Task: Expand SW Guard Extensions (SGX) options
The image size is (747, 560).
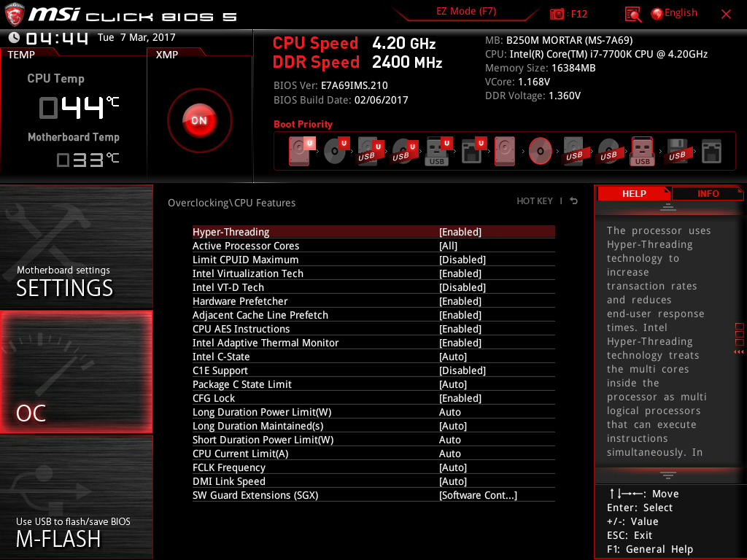Action: point(477,495)
